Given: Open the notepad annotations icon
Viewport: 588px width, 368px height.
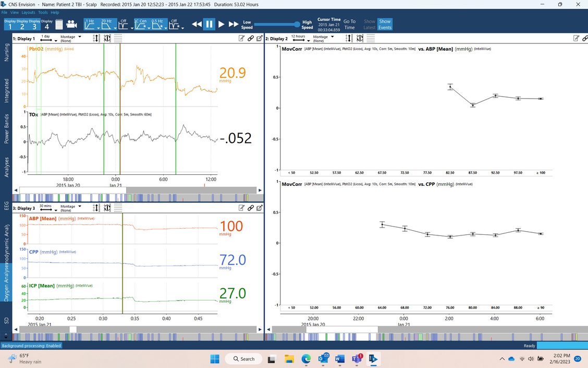Looking at the screenshot, I should coord(59,24).
